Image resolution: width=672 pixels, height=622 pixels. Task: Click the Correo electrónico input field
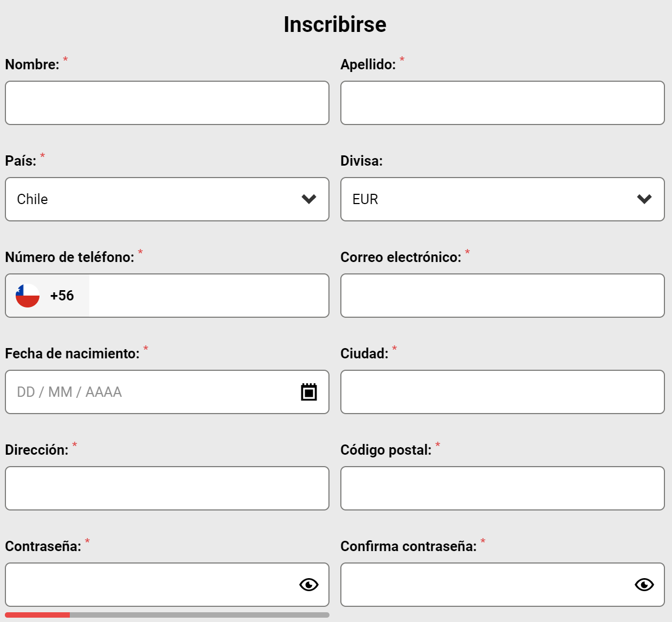[503, 296]
